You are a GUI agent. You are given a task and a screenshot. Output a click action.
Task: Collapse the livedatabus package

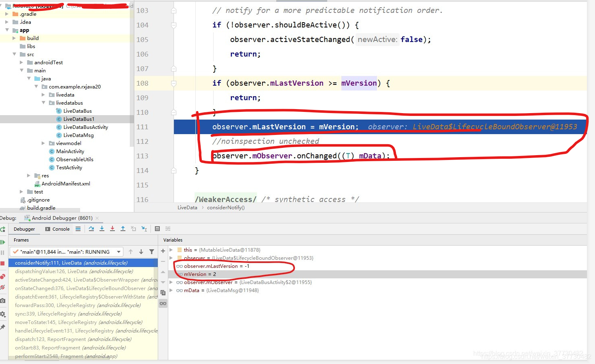(43, 103)
